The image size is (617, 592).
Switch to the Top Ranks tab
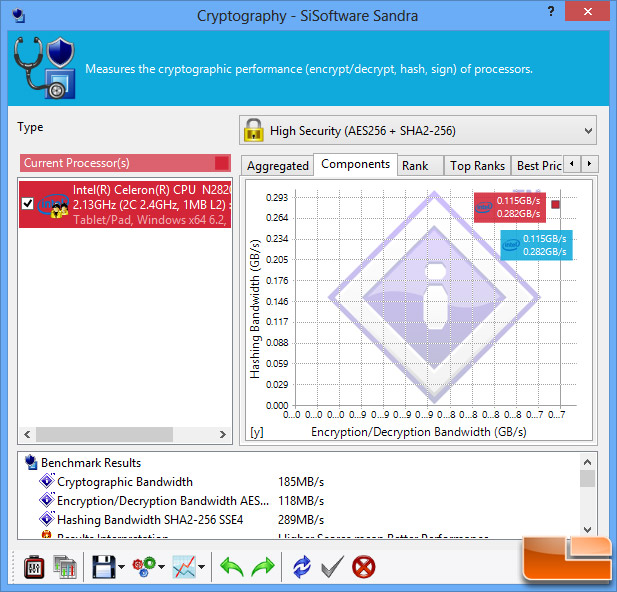click(478, 166)
